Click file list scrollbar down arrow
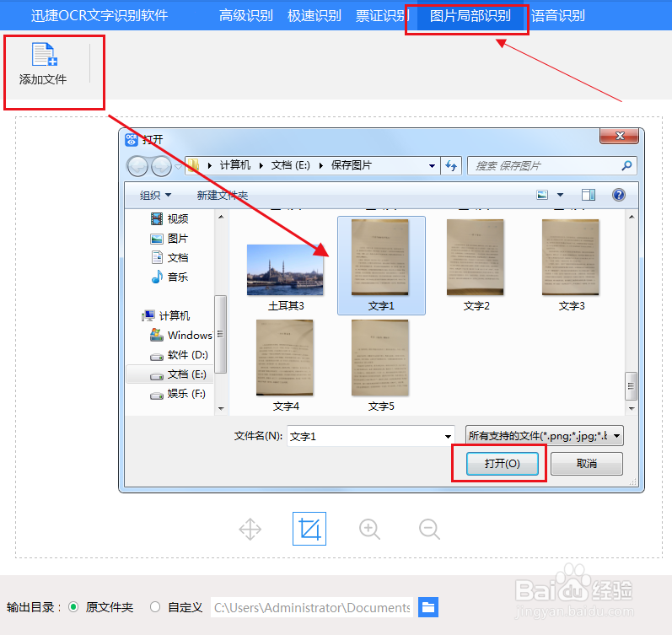The image size is (672, 635). tap(632, 409)
